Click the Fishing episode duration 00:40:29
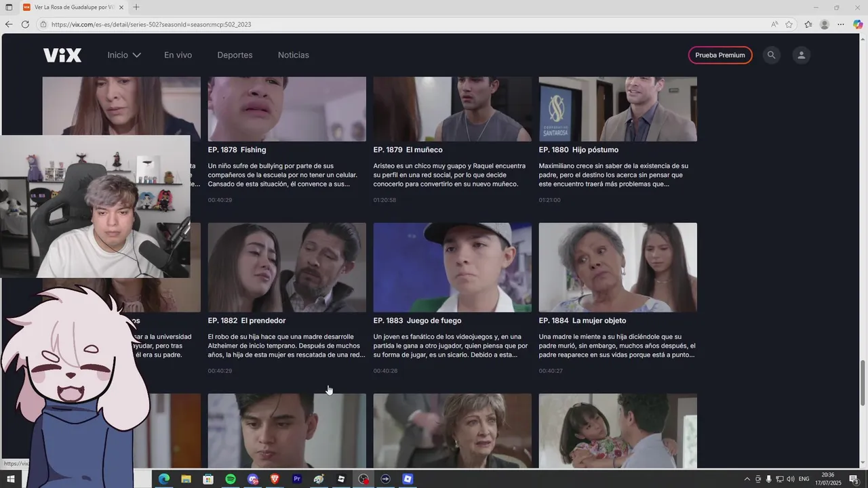Image resolution: width=868 pixels, height=488 pixels. tap(220, 200)
